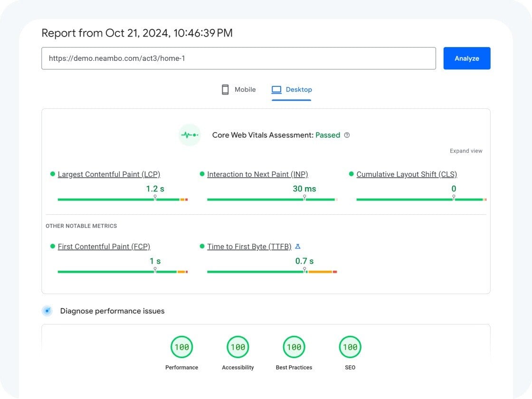Click the green status dot beside CLS
The height and width of the screenshot is (399, 532).
351,174
